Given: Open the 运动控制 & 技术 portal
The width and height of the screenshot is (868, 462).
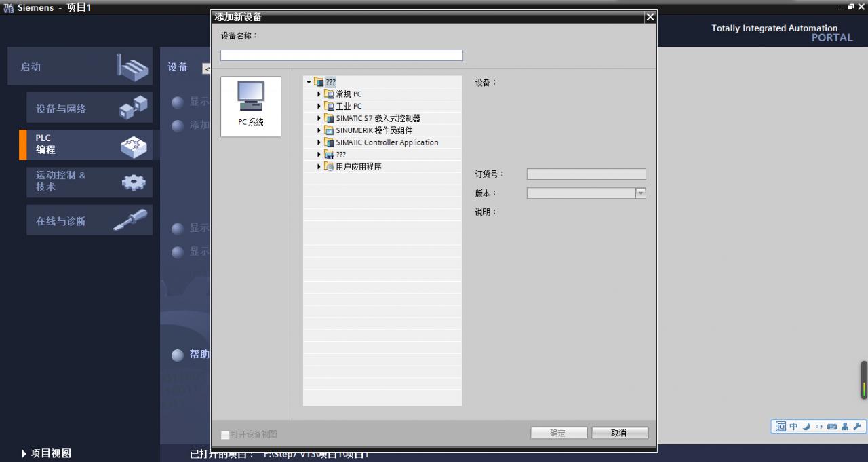Looking at the screenshot, I should point(90,182).
